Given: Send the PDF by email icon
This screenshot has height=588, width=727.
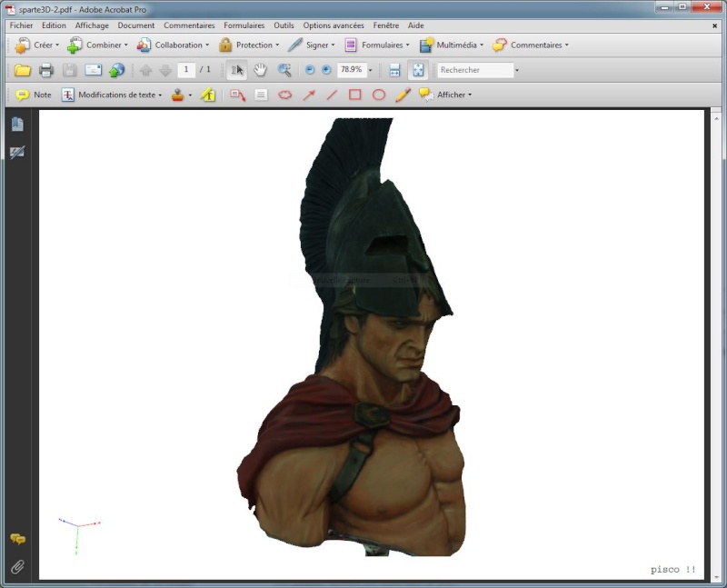Looking at the screenshot, I should [x=94, y=70].
